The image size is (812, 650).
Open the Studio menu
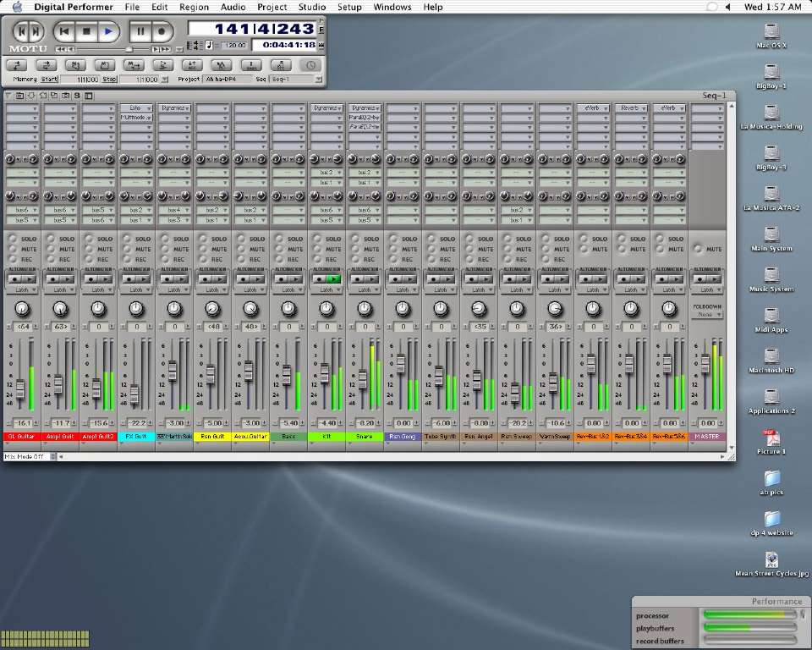click(x=312, y=7)
